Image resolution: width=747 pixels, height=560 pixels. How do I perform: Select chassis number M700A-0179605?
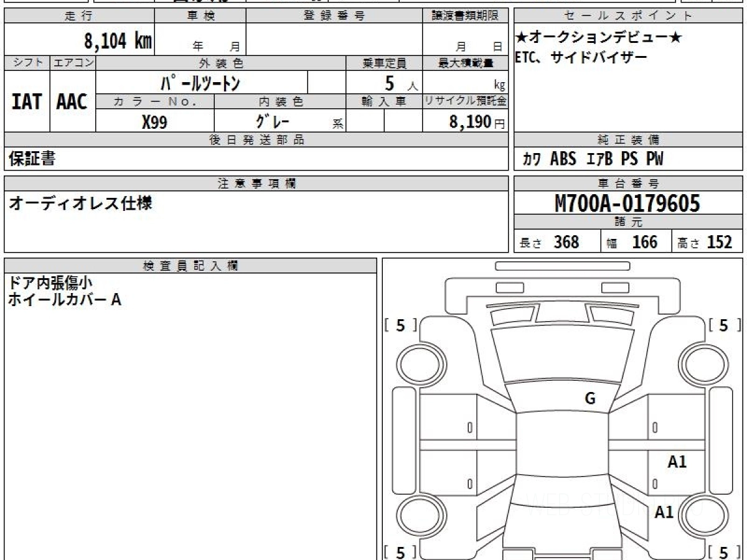tap(627, 203)
